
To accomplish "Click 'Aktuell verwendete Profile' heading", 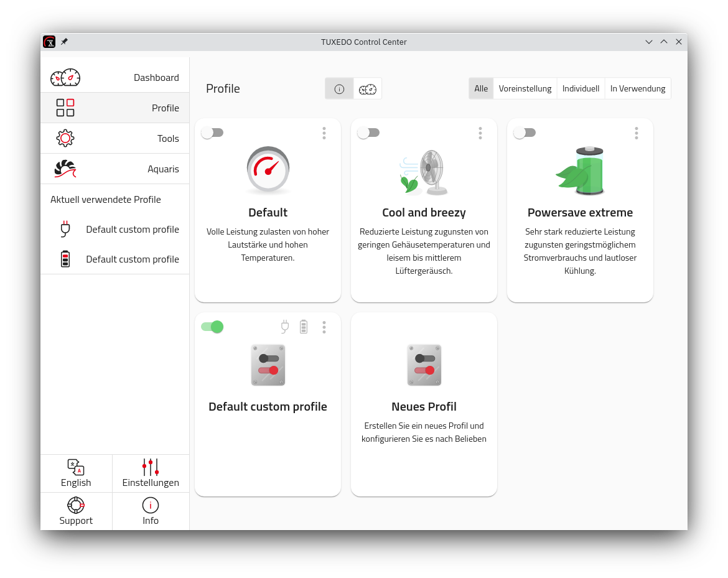I will click(x=105, y=200).
